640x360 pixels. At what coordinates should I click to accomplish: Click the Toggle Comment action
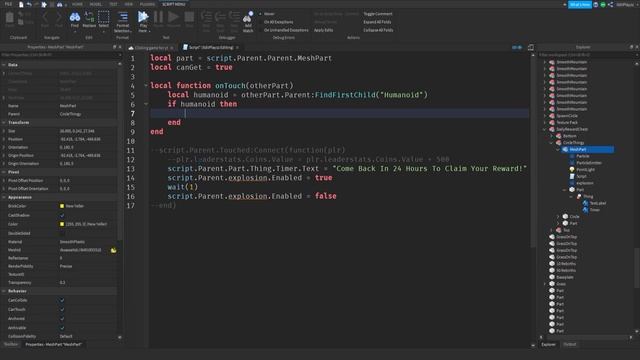(378, 14)
